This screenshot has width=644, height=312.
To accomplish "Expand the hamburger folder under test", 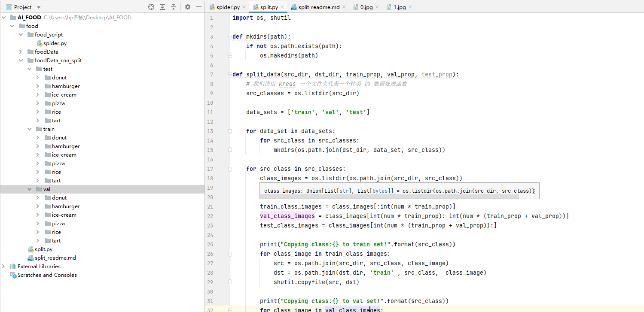I will (x=38, y=86).
